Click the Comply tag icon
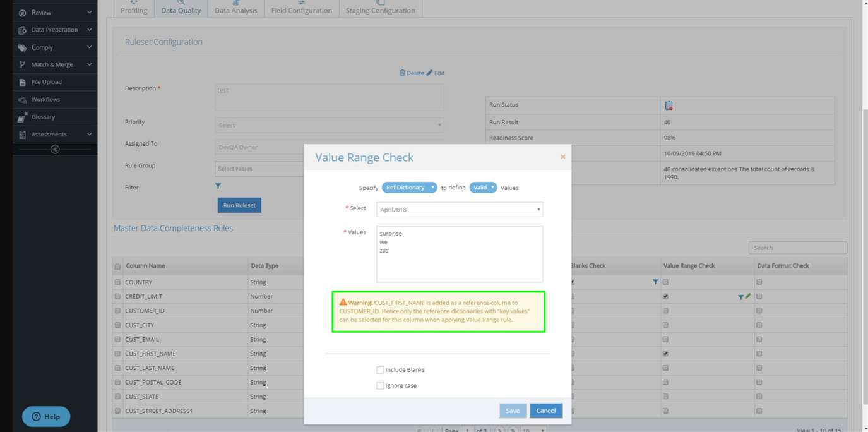This screenshot has height=432, width=868. (x=22, y=47)
